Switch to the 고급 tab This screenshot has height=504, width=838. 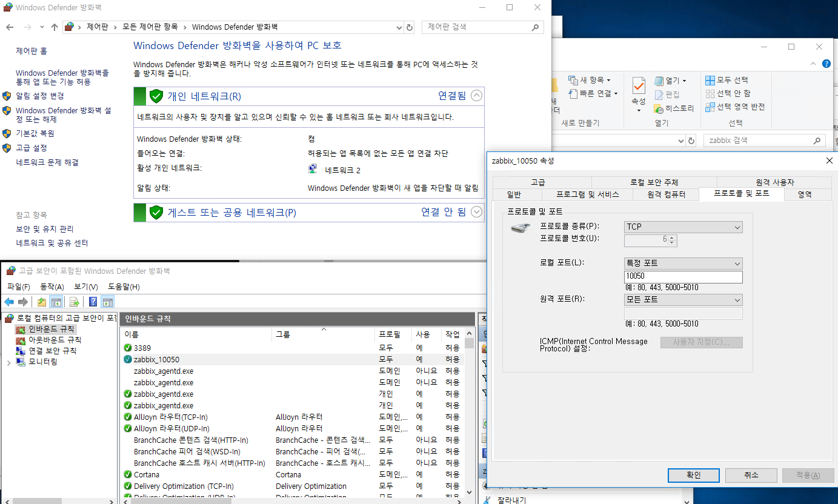pyautogui.click(x=538, y=182)
